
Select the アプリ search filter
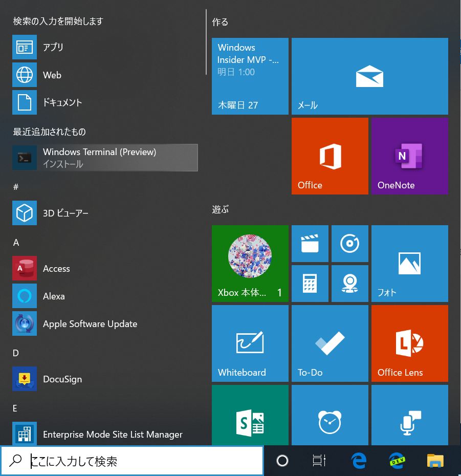(x=105, y=47)
